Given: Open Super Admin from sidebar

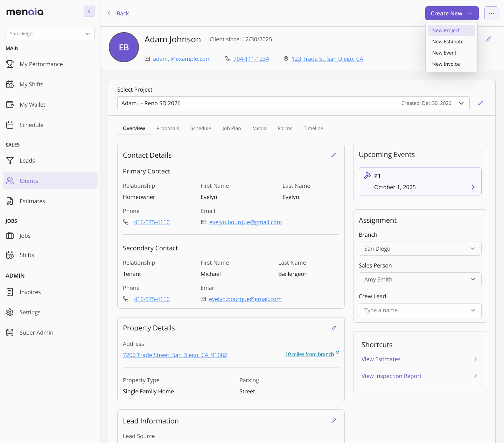Looking at the screenshot, I should [x=50, y=333].
